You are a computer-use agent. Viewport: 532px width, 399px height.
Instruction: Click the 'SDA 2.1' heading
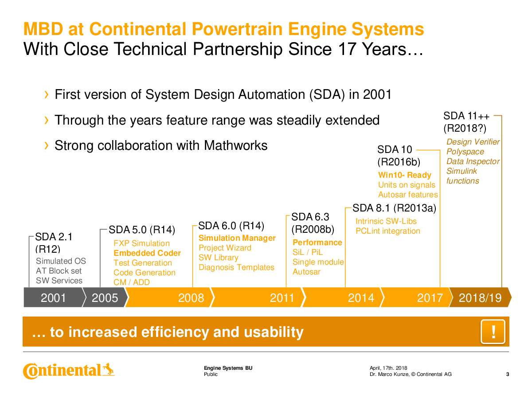[x=54, y=237]
